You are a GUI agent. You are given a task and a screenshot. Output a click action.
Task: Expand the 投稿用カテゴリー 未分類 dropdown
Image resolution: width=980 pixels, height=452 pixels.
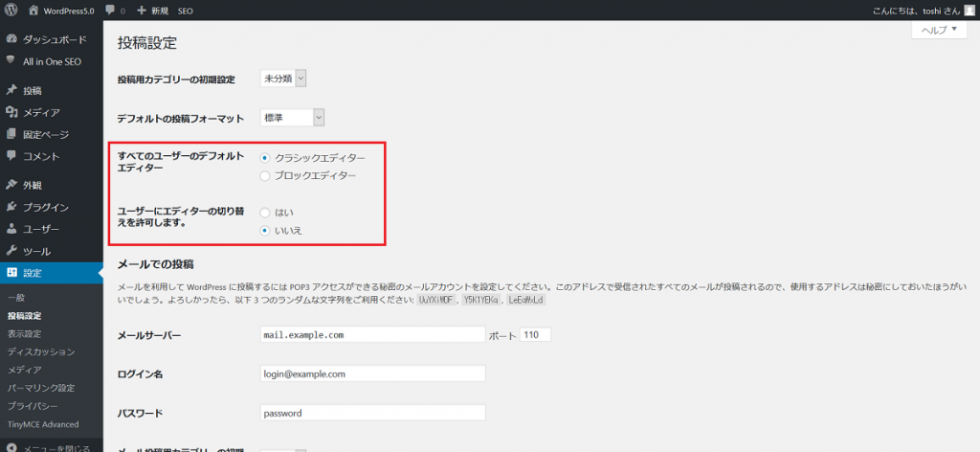point(283,79)
